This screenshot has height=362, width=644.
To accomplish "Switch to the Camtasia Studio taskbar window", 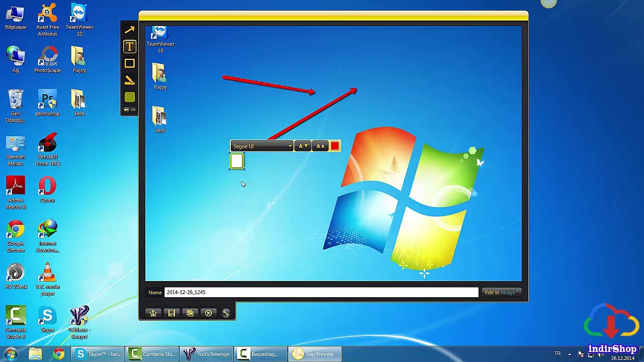I will [x=153, y=354].
